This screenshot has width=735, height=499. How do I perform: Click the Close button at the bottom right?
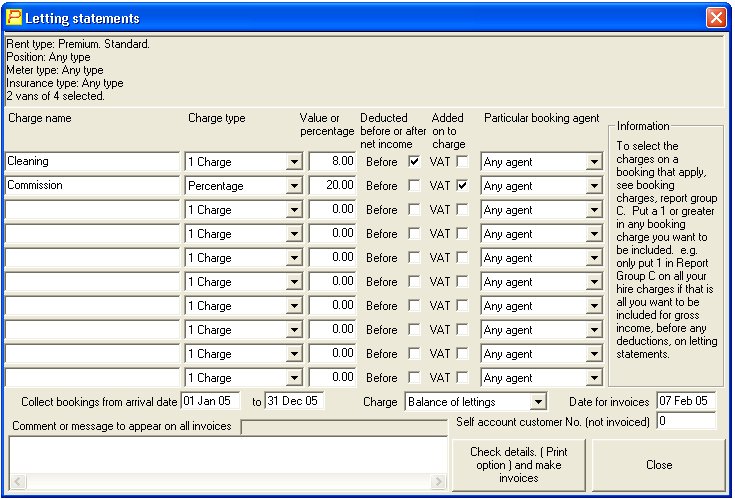click(x=659, y=465)
